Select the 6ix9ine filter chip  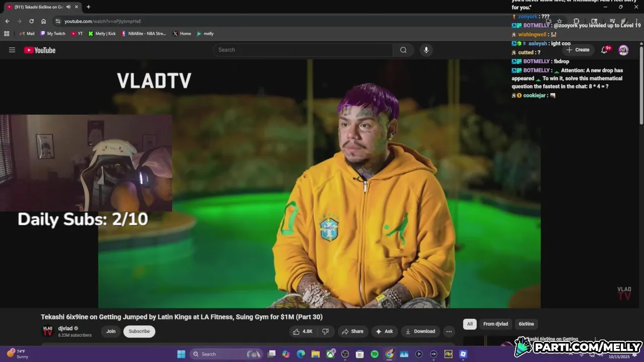(x=526, y=324)
